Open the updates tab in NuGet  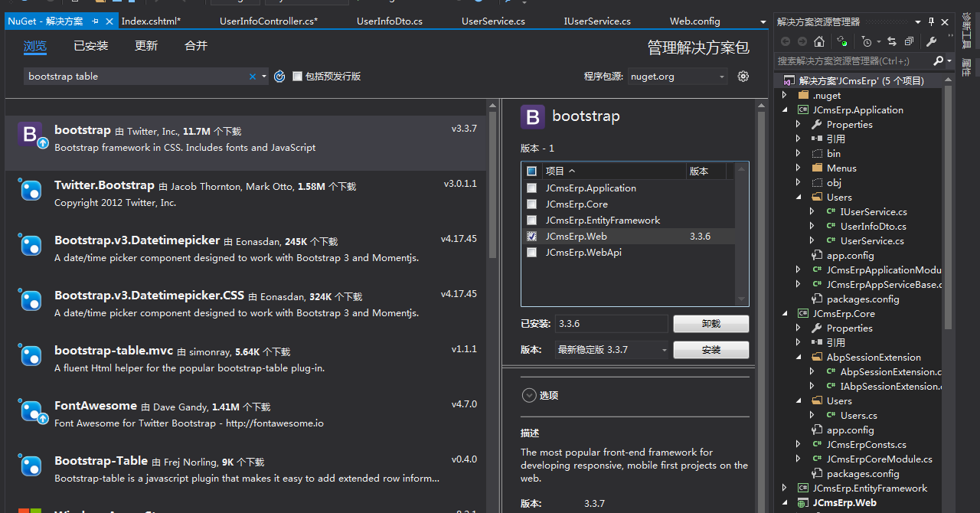pyautogui.click(x=146, y=46)
